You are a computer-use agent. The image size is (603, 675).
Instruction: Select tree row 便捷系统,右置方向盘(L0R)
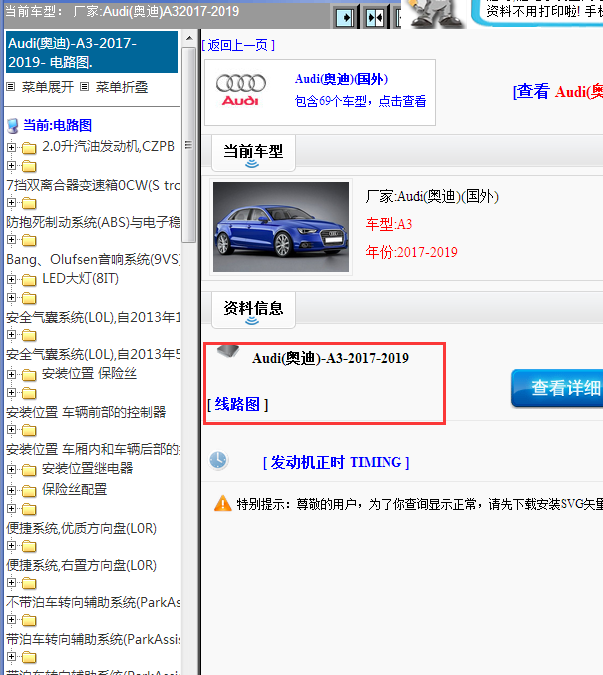pos(81,565)
